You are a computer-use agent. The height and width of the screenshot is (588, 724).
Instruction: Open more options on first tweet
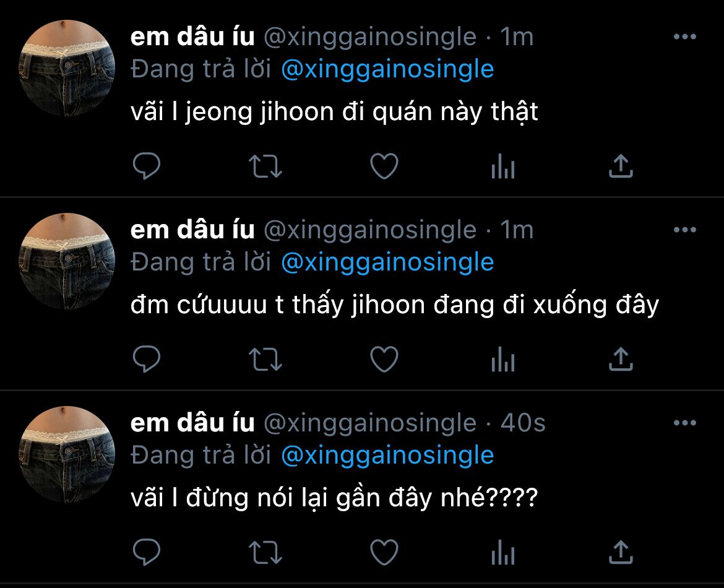(x=685, y=37)
